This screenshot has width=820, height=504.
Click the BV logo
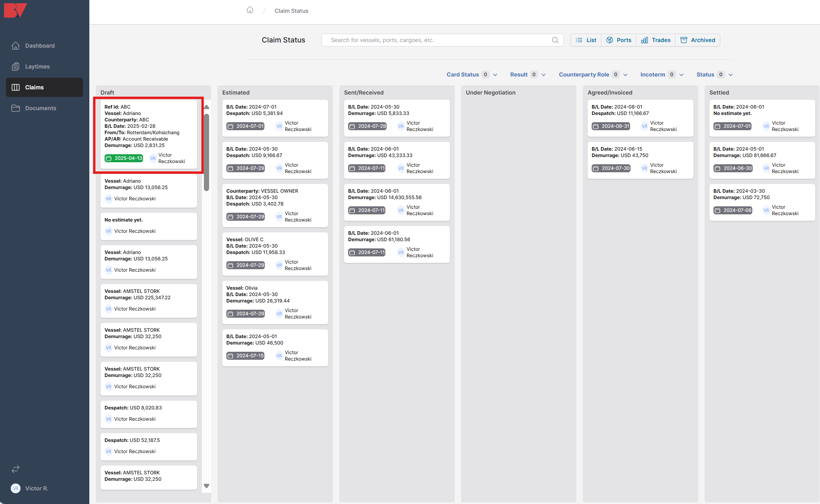pos(15,10)
